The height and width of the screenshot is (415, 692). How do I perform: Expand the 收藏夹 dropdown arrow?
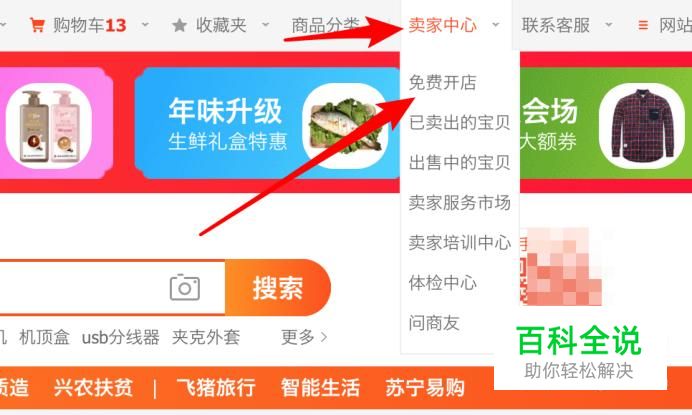click(265, 25)
